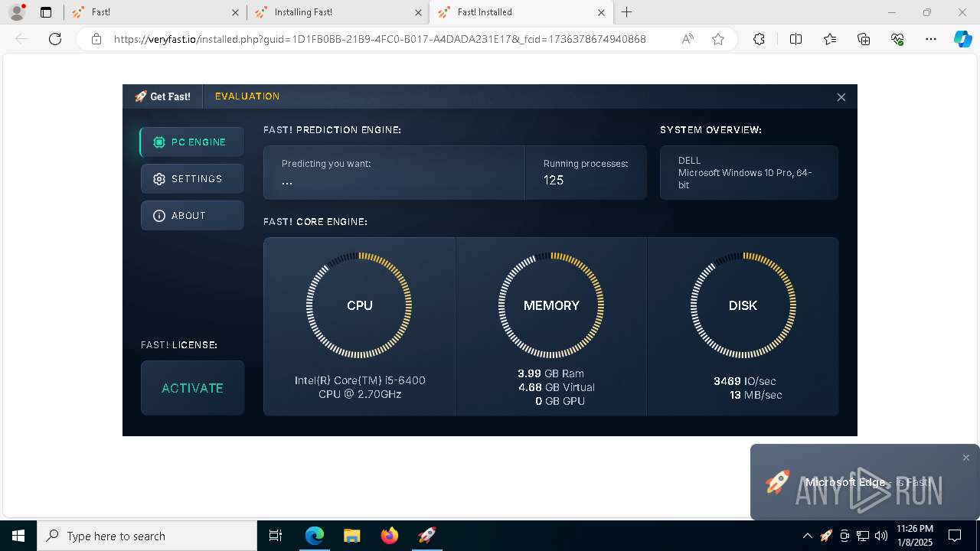Open the Extensions menu

click(759, 39)
